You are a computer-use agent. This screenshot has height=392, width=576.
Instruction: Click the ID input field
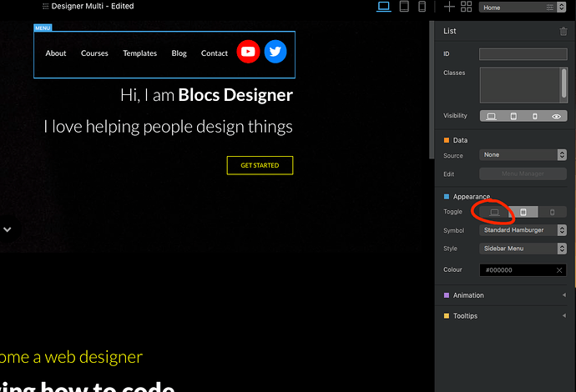(523, 54)
